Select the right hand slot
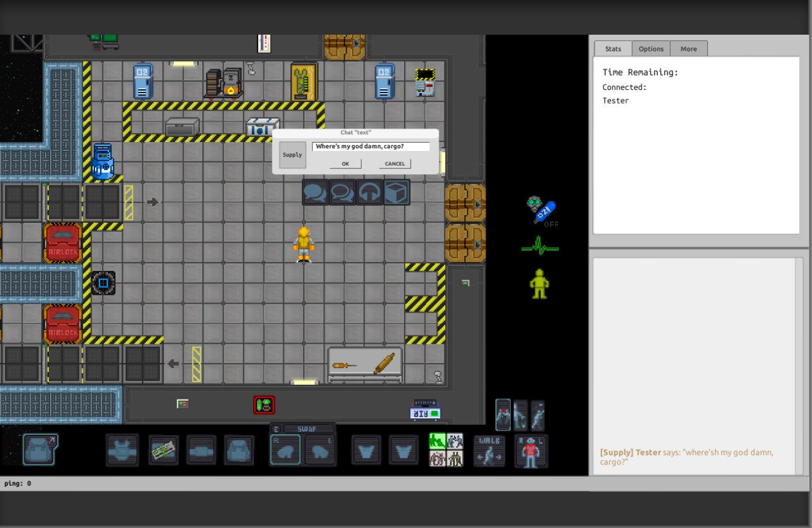This screenshot has height=528, width=812. point(285,450)
